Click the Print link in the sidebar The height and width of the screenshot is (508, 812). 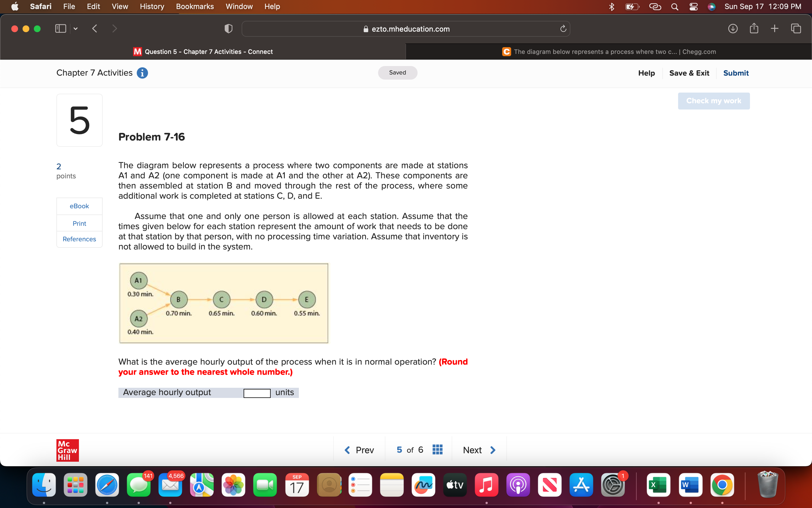click(x=79, y=224)
